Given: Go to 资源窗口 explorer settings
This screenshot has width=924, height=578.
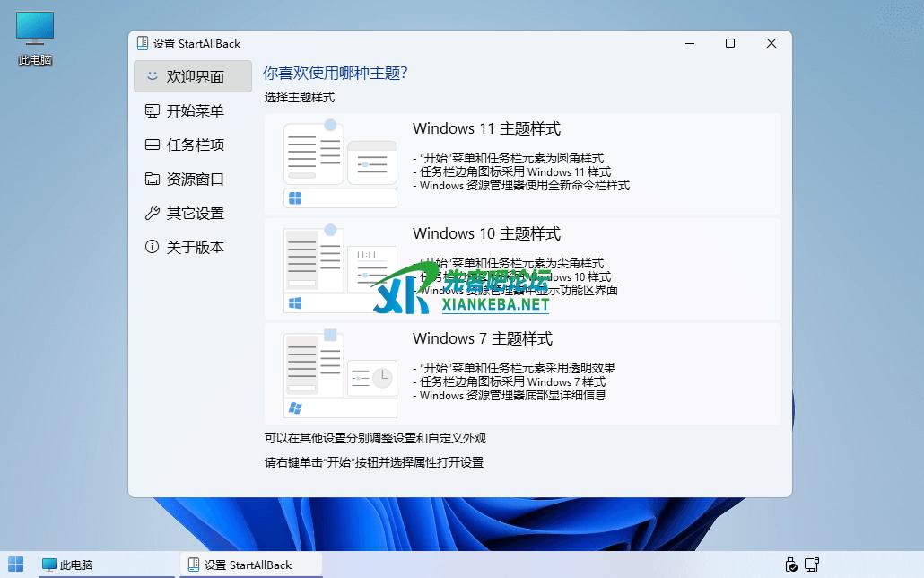Looking at the screenshot, I should tap(193, 180).
